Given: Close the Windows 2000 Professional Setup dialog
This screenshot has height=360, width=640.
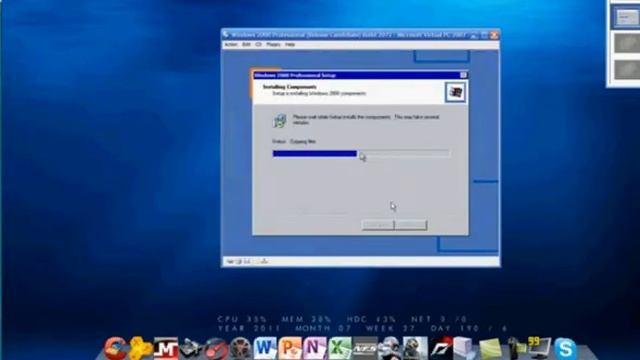Looking at the screenshot, I should point(463,75).
